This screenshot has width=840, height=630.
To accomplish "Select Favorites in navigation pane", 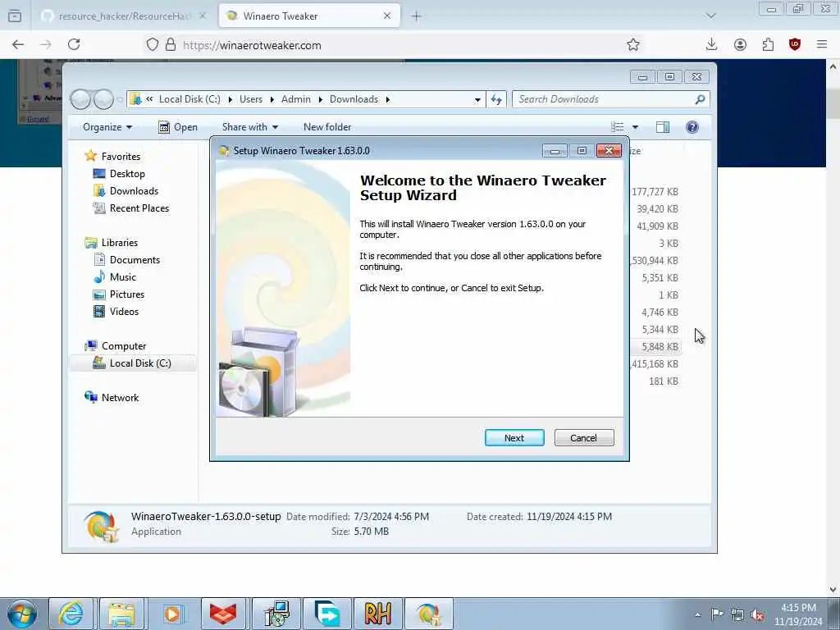I will (121, 157).
